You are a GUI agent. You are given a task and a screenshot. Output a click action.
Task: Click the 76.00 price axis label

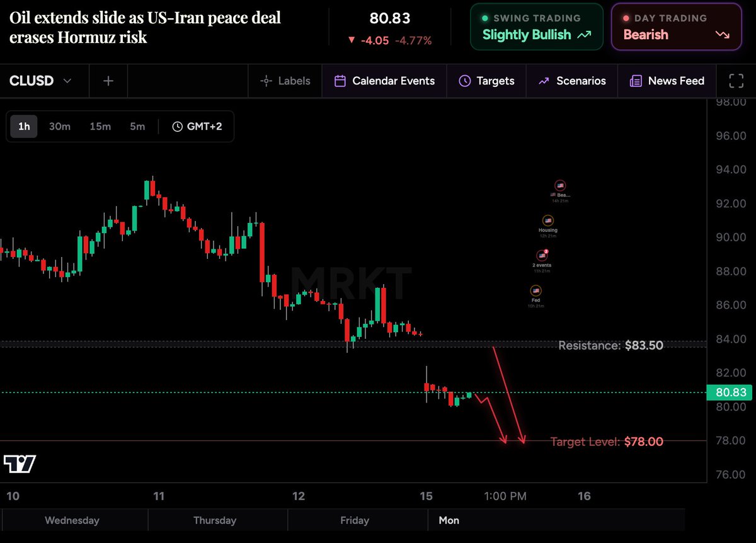731,474
